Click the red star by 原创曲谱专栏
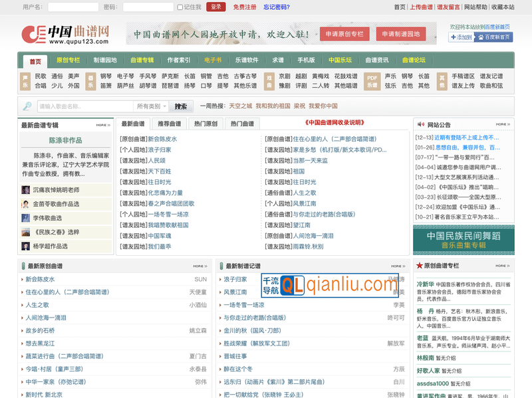The width and height of the screenshot is (532, 398). pos(420,266)
